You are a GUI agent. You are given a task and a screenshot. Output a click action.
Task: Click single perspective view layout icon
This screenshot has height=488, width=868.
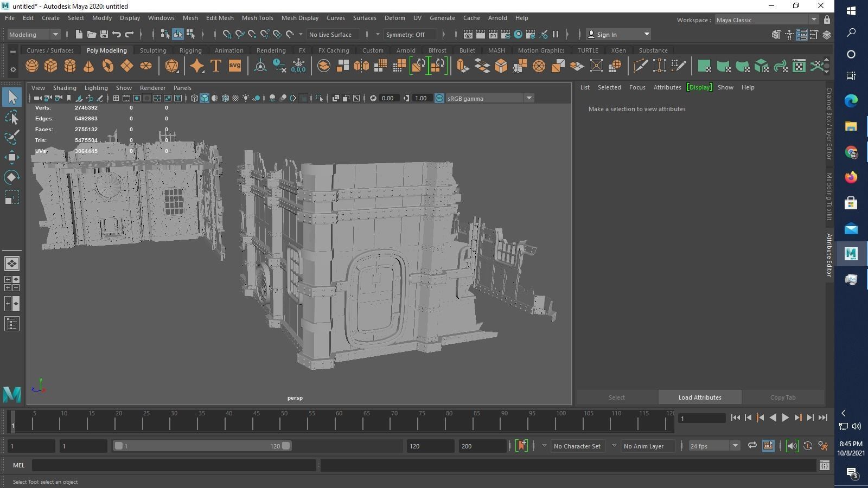(x=12, y=264)
